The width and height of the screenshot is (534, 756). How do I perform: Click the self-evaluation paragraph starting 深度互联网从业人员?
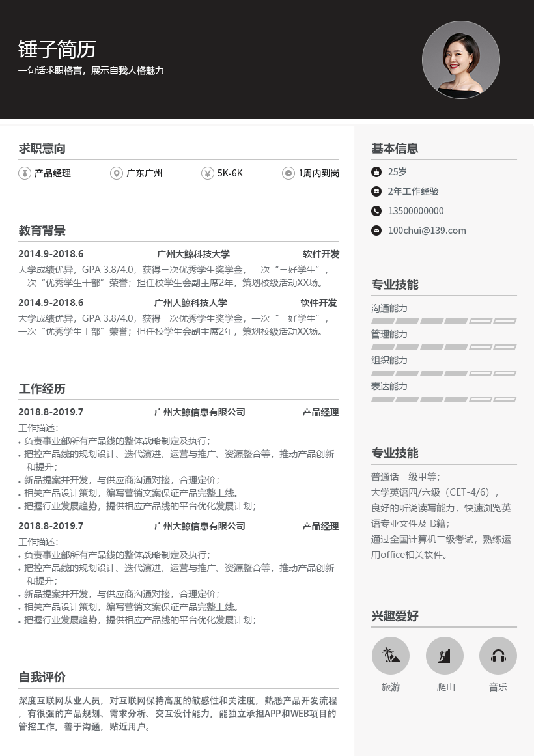pyautogui.click(x=178, y=714)
